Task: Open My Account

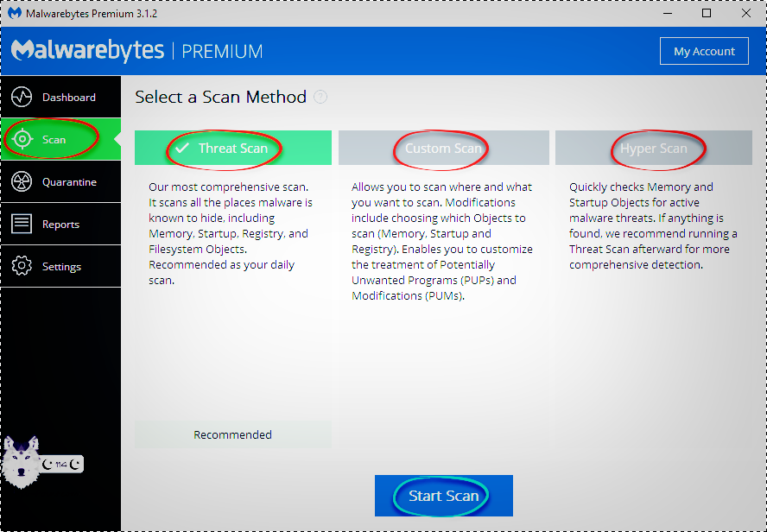Action: (x=704, y=51)
